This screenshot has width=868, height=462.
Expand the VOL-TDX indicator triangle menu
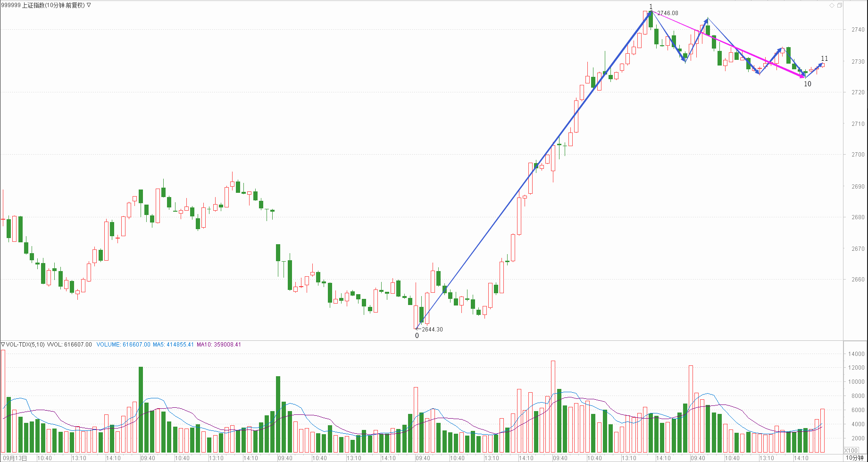tap(3, 345)
